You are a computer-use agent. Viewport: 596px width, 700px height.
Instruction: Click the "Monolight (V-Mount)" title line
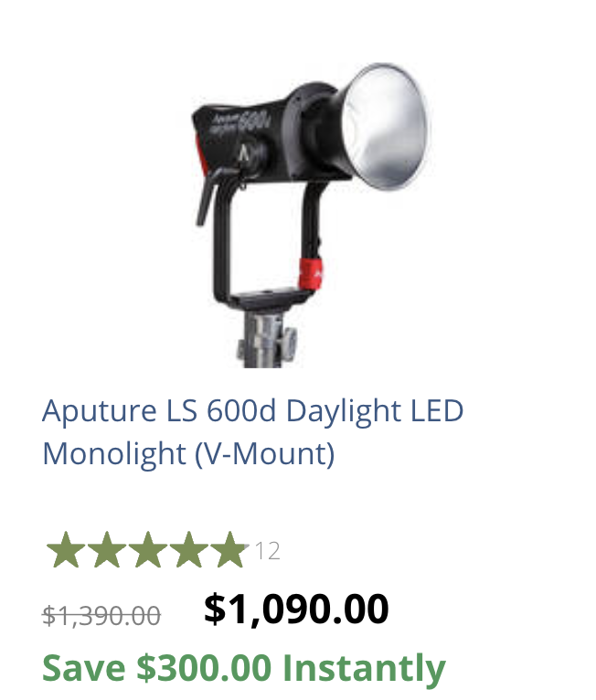[188, 454]
